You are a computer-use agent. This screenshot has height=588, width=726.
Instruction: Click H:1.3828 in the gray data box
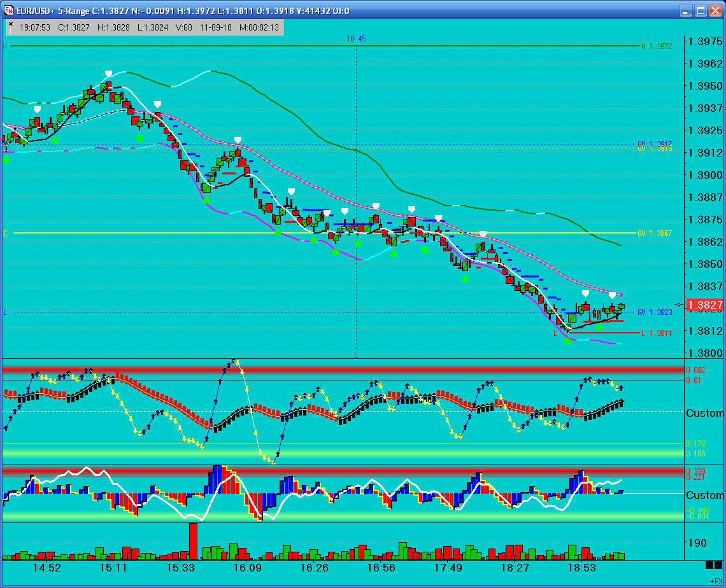pos(113,28)
